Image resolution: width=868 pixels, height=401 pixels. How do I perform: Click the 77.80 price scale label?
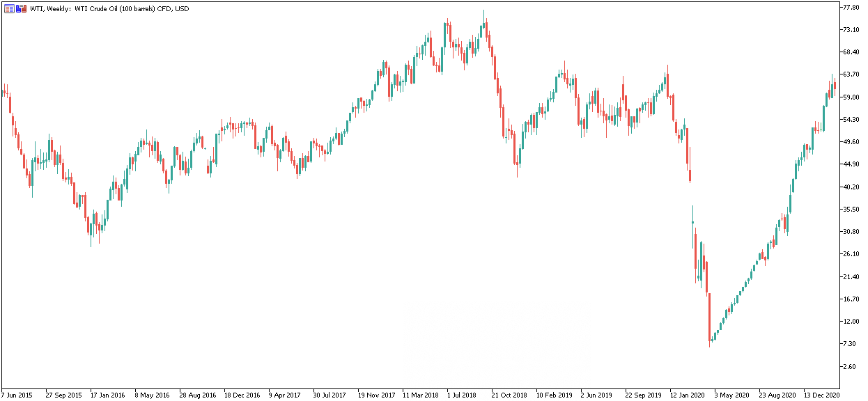pos(851,8)
